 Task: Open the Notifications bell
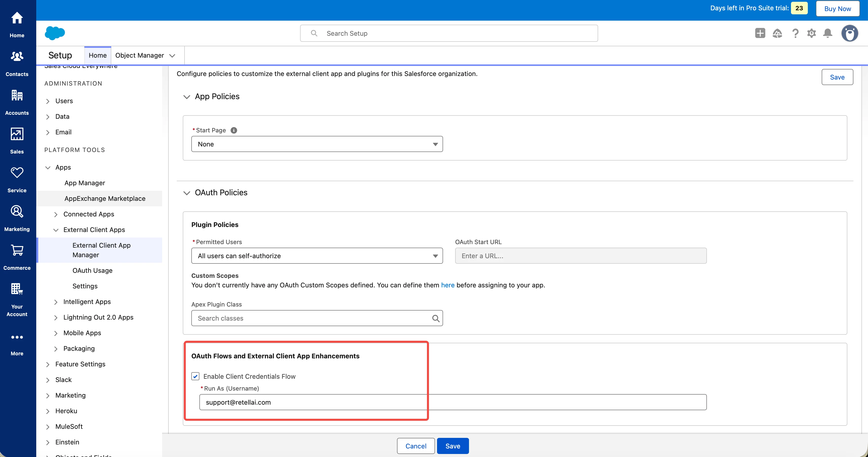(827, 33)
